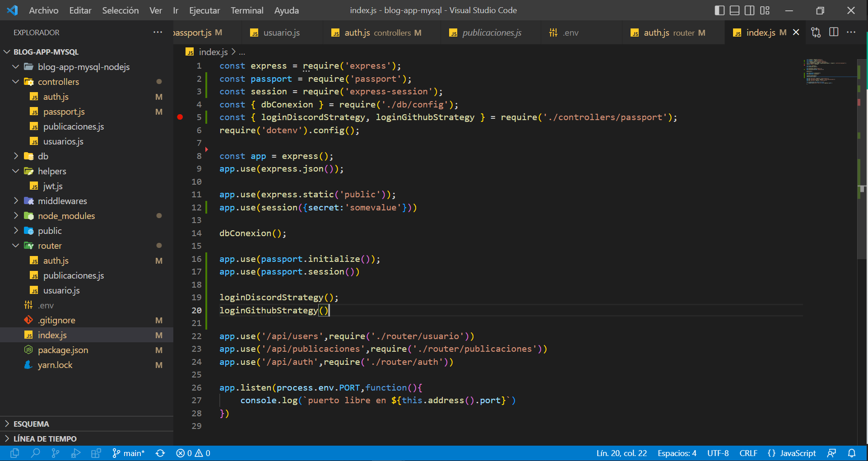Open the Archivo menu

(44, 10)
